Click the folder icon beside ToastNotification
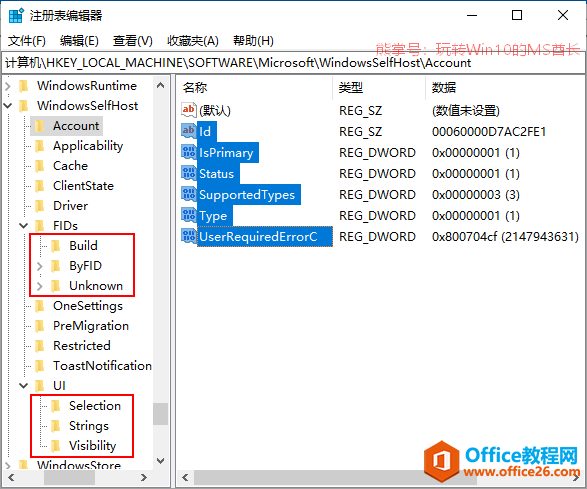This screenshot has width=587, height=489. pos(40,366)
